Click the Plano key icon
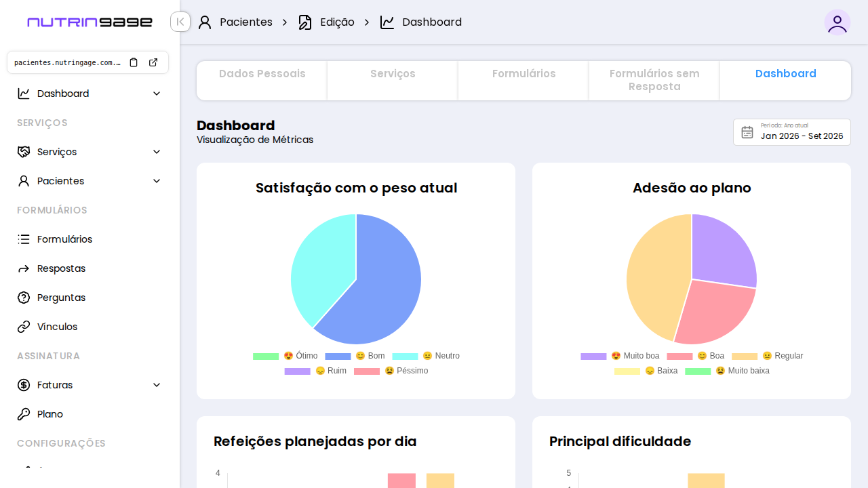The image size is (868, 488). pos(24,414)
